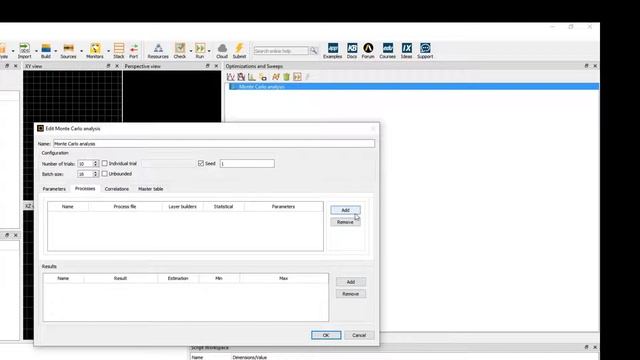Click the Estimation column header in Results
640x360 pixels.
tap(178, 278)
